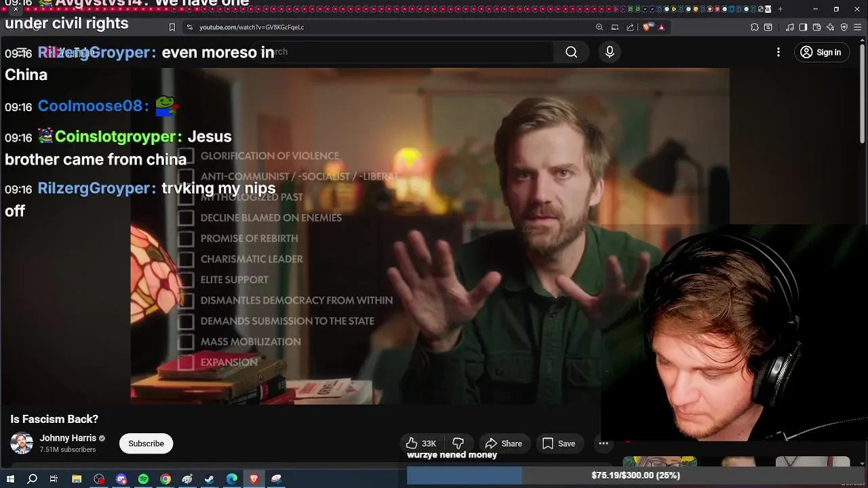This screenshot has height=488, width=868.
Task: Dislike the video with thumbs down
Action: (x=458, y=443)
